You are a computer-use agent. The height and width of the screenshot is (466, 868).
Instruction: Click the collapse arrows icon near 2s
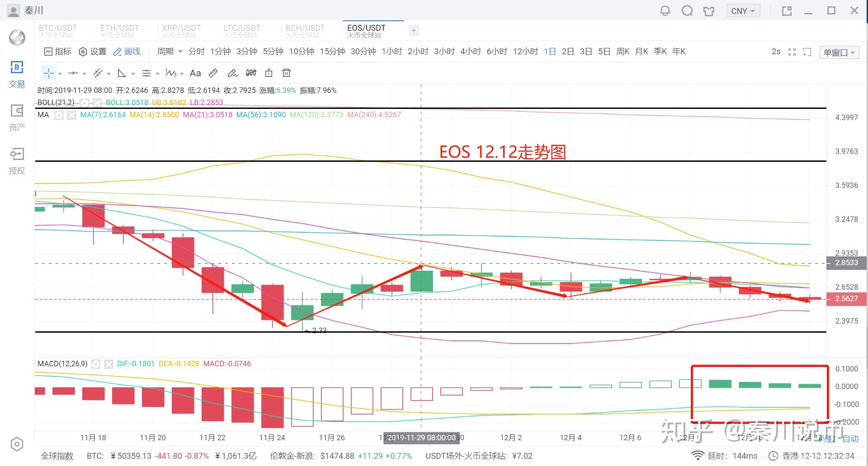click(x=792, y=52)
